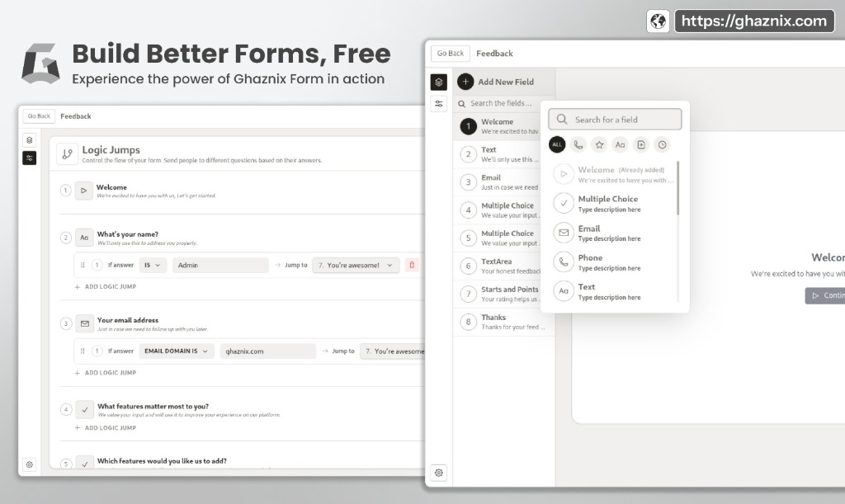This screenshot has width=845, height=504.
Task: Click the checkmark icon of What features matter most
Action: [x=85, y=410]
